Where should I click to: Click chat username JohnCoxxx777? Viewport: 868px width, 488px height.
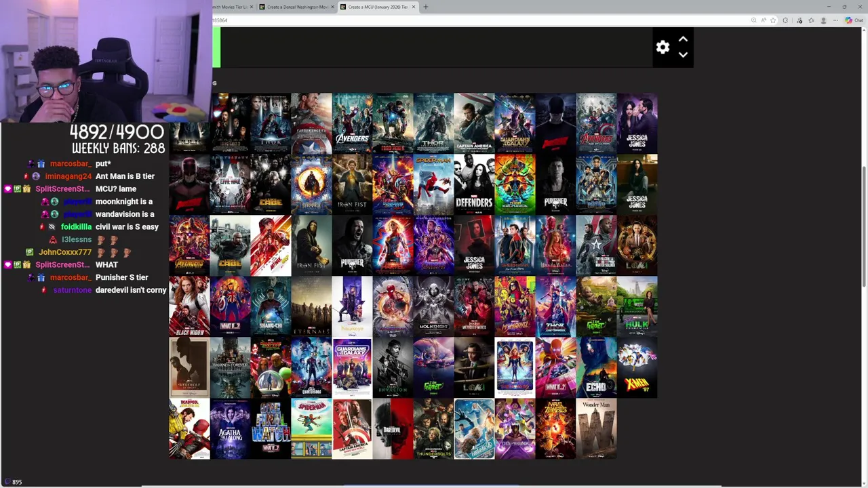click(x=65, y=252)
